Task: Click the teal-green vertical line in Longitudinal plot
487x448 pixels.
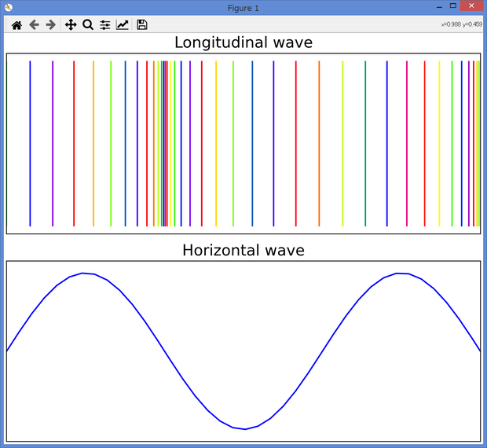Action: pyautogui.click(x=365, y=144)
